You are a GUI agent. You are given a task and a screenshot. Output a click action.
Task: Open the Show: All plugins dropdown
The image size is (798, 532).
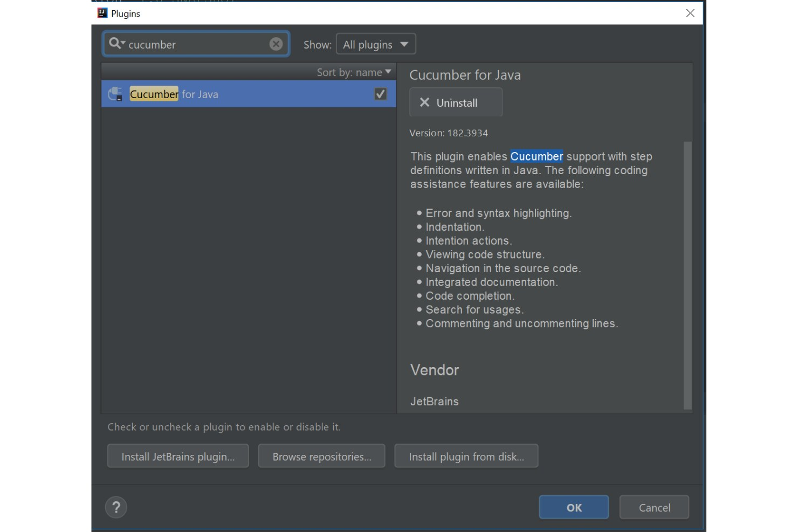coord(376,44)
